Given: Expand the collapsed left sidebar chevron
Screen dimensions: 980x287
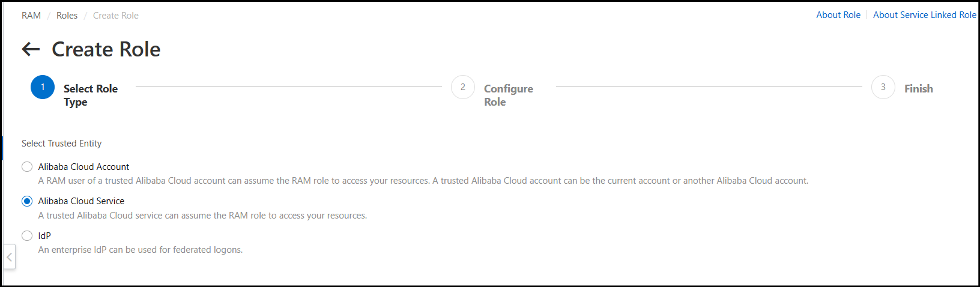Looking at the screenshot, I should pyautogui.click(x=9, y=257).
